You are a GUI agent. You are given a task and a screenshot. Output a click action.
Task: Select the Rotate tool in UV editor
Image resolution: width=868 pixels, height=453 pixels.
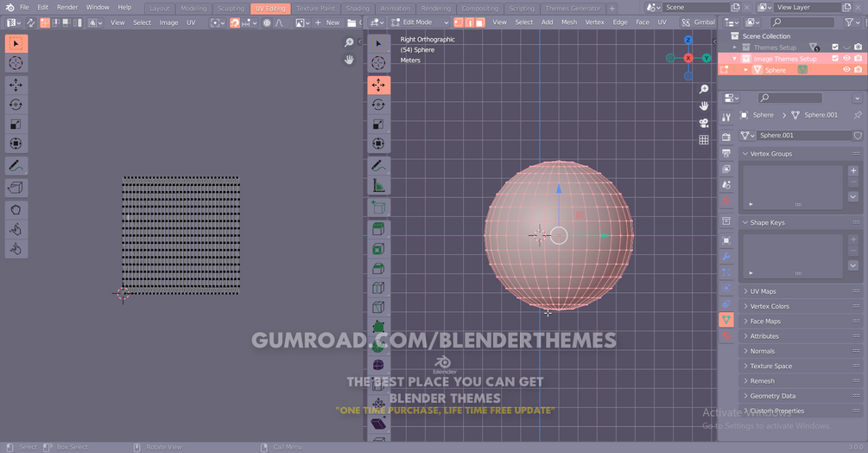[16, 105]
